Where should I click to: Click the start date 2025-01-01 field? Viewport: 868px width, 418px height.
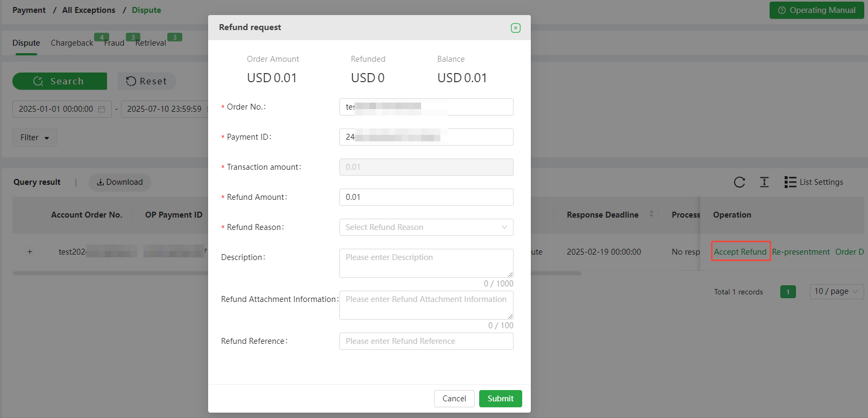point(62,109)
